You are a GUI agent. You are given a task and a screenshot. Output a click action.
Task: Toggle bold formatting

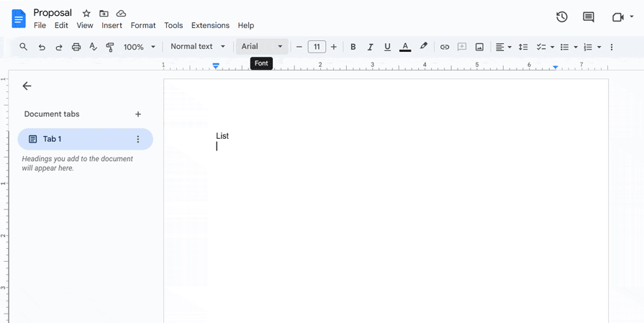pos(353,47)
